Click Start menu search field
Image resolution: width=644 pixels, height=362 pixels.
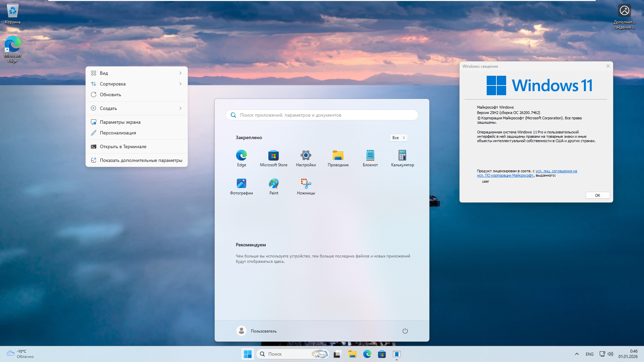click(321, 115)
